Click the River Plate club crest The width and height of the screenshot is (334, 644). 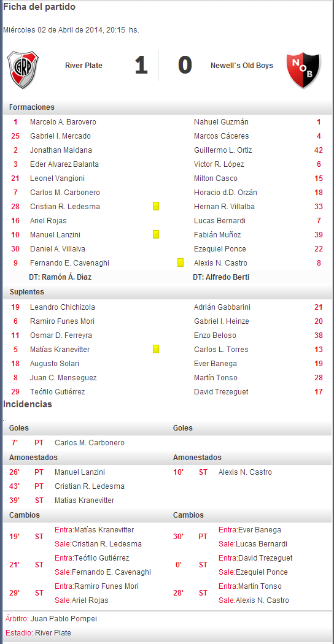coord(23,69)
